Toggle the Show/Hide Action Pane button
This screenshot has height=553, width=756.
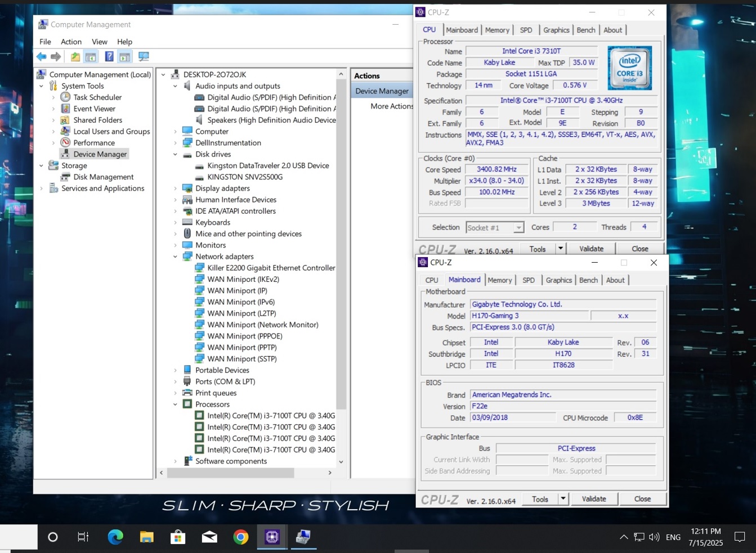[x=125, y=56]
